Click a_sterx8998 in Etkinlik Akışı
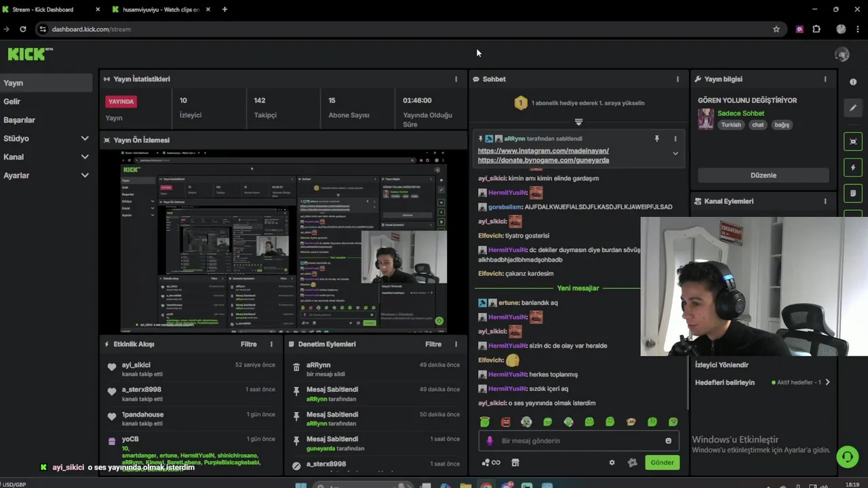Viewport: 868px width, 488px height. pyautogui.click(x=142, y=390)
